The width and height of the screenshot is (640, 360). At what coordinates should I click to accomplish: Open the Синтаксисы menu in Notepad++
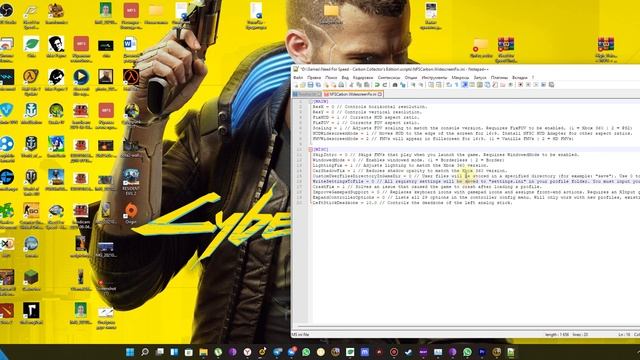pos(389,78)
